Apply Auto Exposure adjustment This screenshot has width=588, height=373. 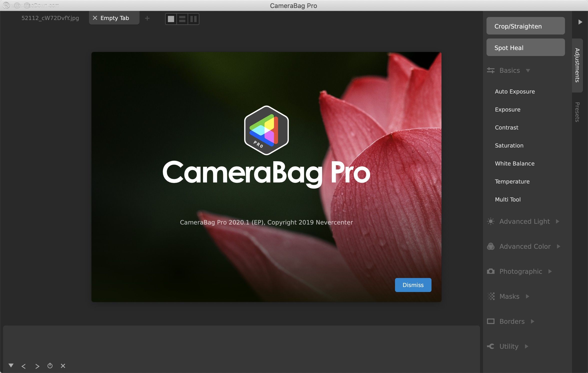pos(515,91)
